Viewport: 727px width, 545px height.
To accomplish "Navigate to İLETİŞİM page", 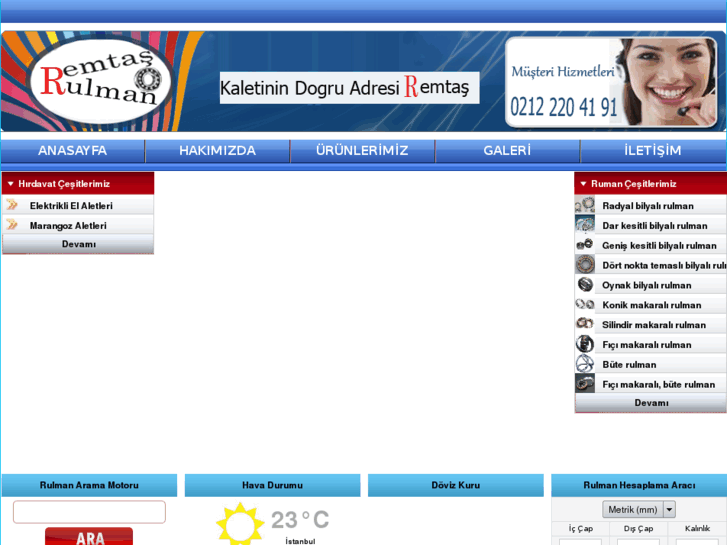I will (653, 151).
